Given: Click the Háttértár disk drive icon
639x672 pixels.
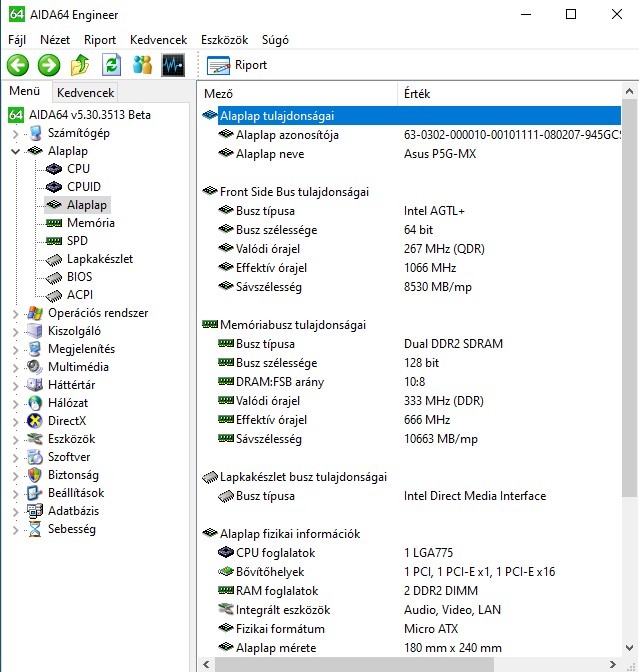Looking at the screenshot, I should pos(35,385).
